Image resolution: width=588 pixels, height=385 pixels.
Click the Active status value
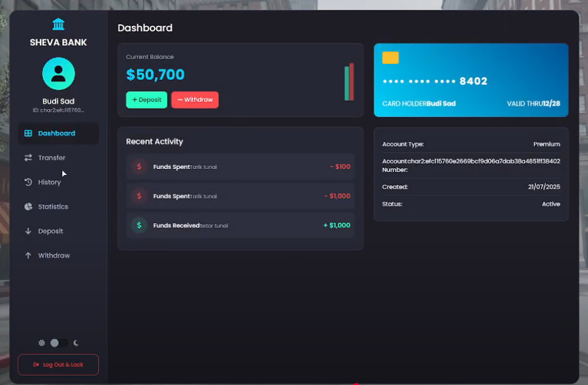tap(551, 204)
